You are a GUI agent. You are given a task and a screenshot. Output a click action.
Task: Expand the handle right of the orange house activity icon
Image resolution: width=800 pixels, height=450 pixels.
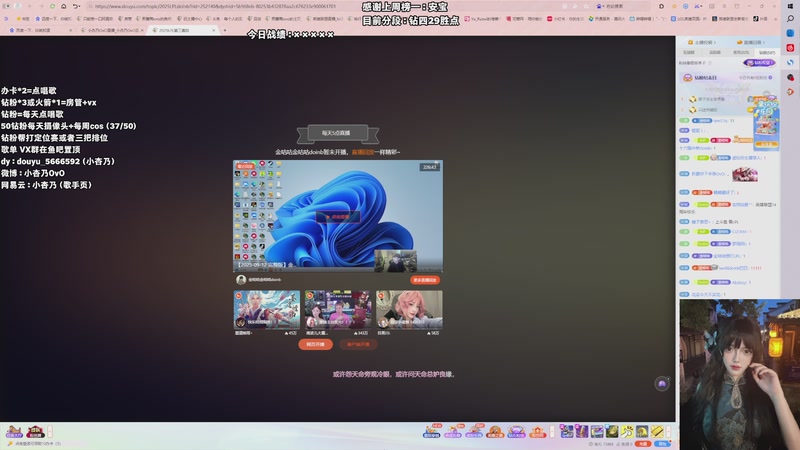pyautogui.click(x=552, y=432)
